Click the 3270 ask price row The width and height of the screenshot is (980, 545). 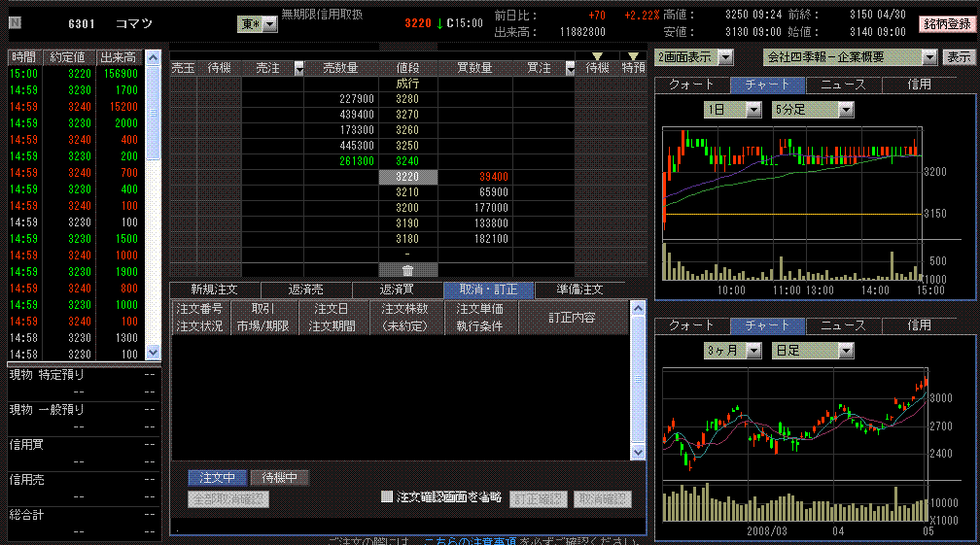pyautogui.click(x=408, y=115)
